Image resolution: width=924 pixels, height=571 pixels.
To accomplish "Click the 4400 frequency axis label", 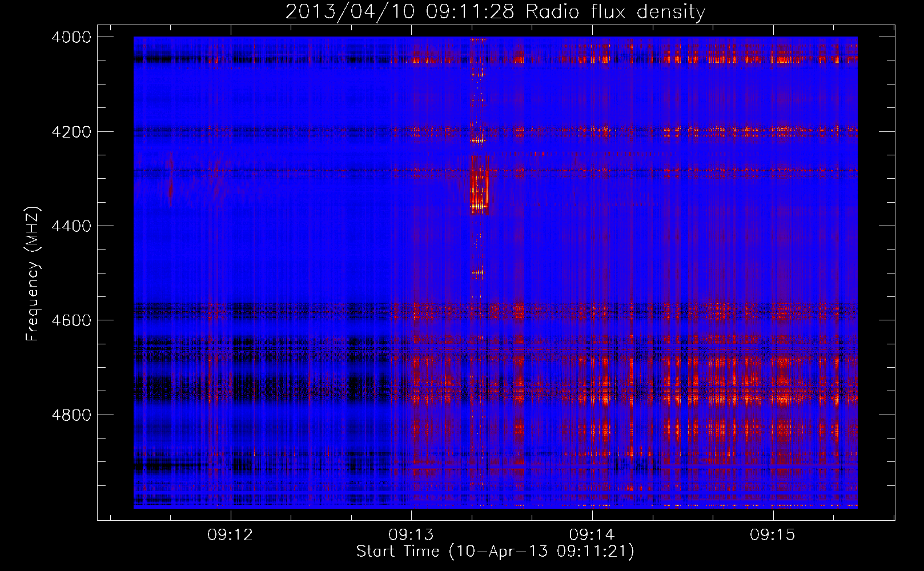I will click(71, 226).
